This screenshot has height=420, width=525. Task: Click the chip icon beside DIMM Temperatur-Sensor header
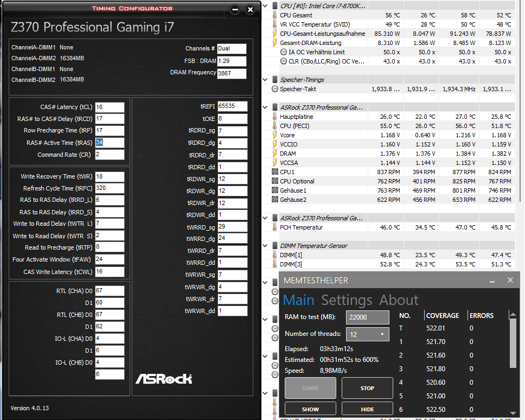[275, 246]
